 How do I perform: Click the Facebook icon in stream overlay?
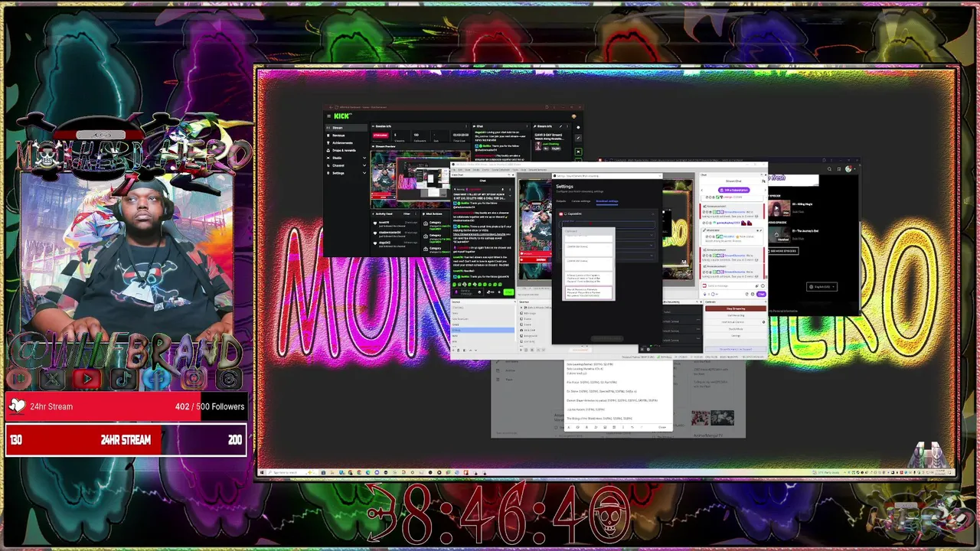(x=158, y=379)
